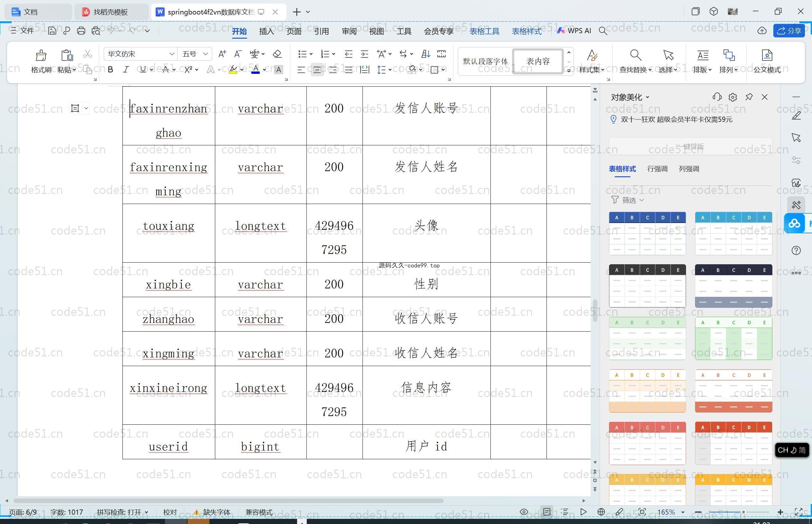This screenshot has width=812, height=524.
Task: Set justified text alignment
Action: click(348, 70)
